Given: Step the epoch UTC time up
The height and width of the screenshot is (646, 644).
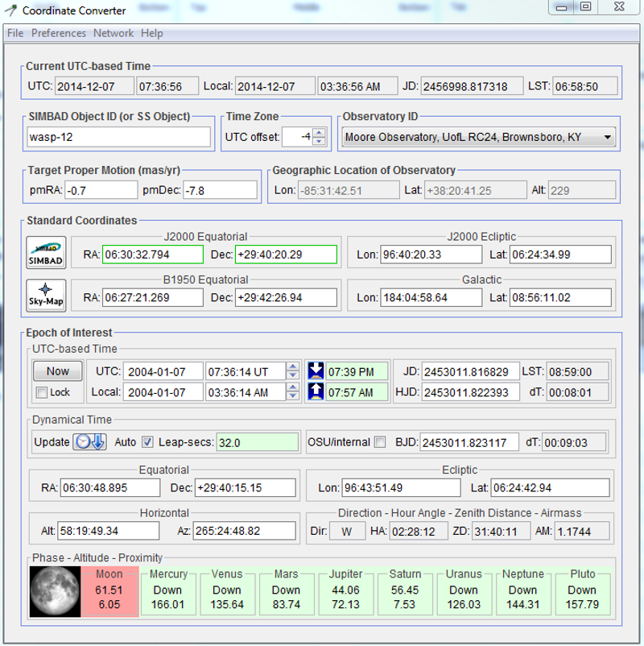Looking at the screenshot, I should tap(295, 367).
